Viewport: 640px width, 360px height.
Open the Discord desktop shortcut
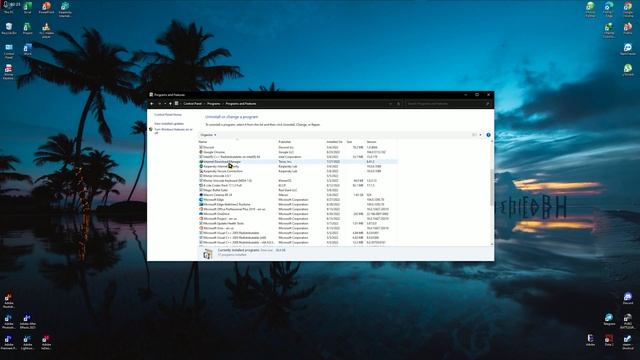628,298
